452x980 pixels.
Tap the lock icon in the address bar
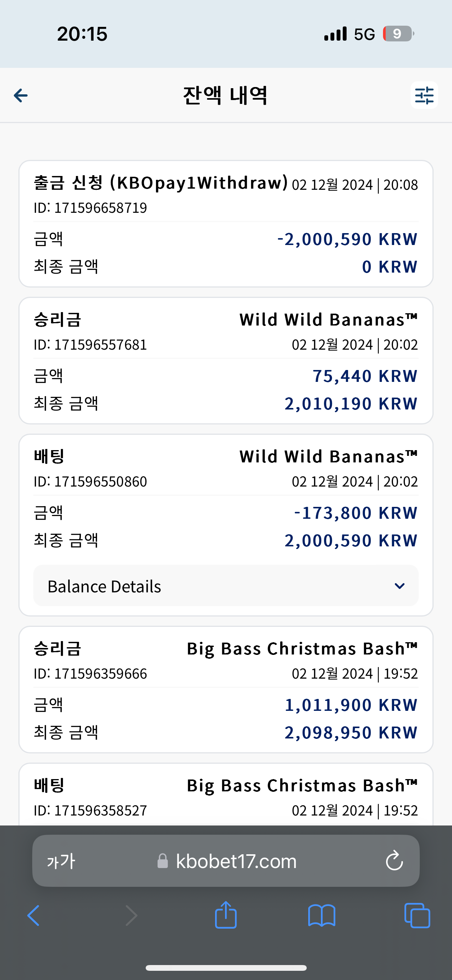point(163,861)
